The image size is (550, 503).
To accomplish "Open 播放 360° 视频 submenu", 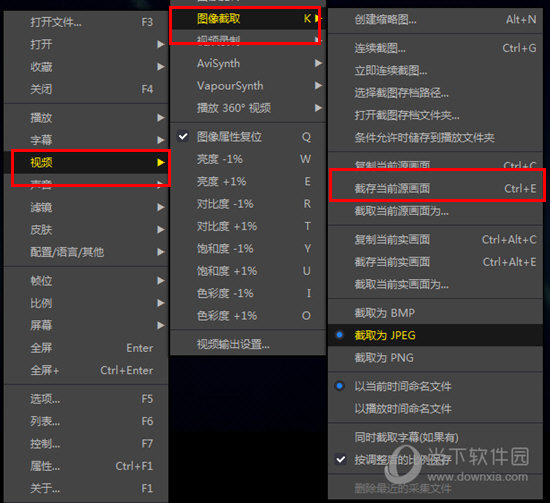I will tap(248, 108).
